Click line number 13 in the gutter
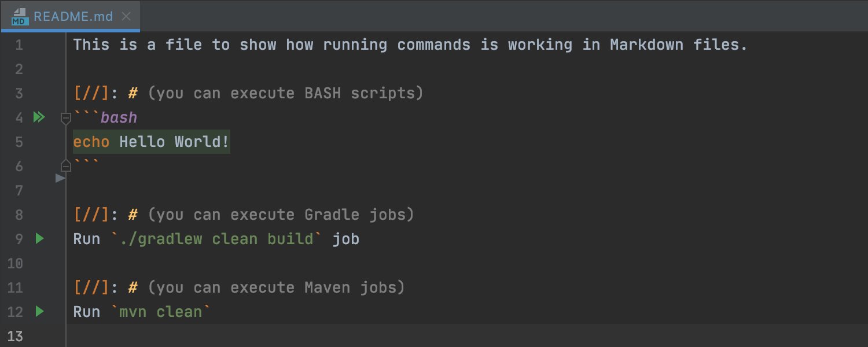The width and height of the screenshot is (868, 347). (16, 336)
